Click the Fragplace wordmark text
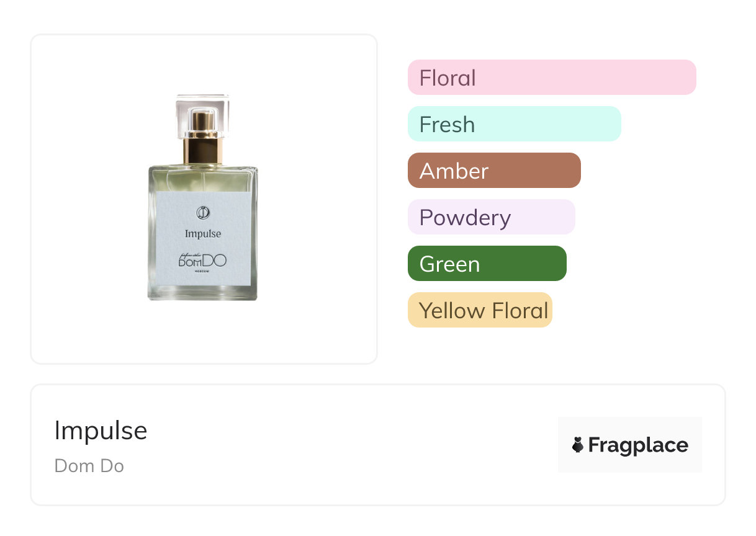Image resolution: width=756 pixels, height=536 pixels. pyautogui.click(x=638, y=445)
